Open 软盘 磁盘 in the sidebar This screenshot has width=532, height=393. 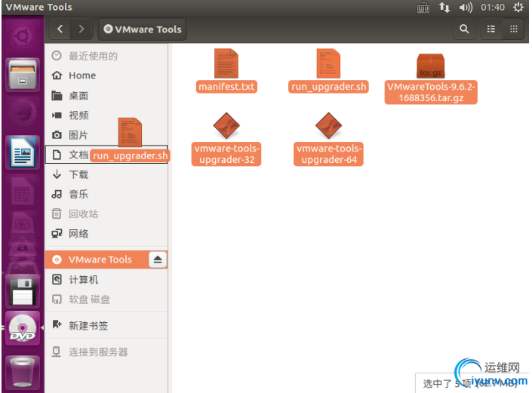point(106,299)
